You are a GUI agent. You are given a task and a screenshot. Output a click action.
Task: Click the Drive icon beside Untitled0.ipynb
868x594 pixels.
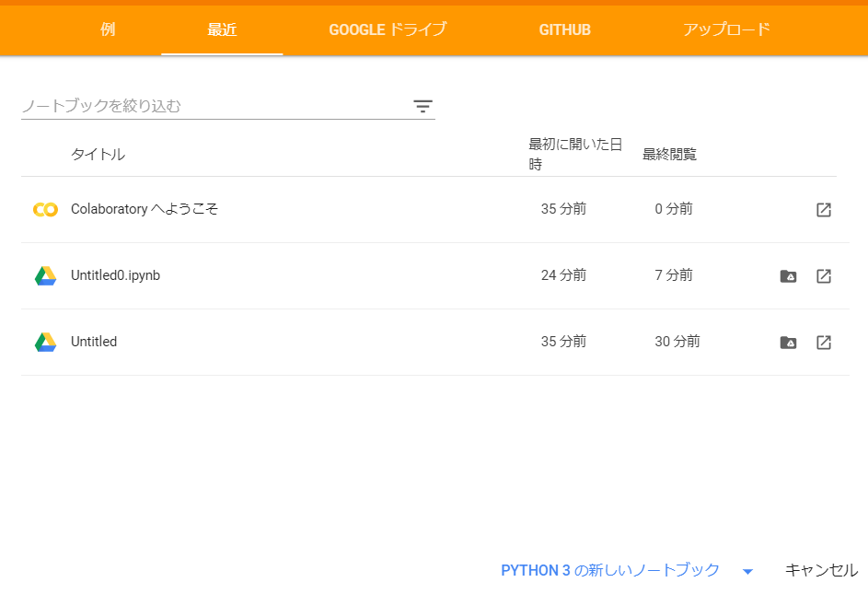pyautogui.click(x=45, y=275)
